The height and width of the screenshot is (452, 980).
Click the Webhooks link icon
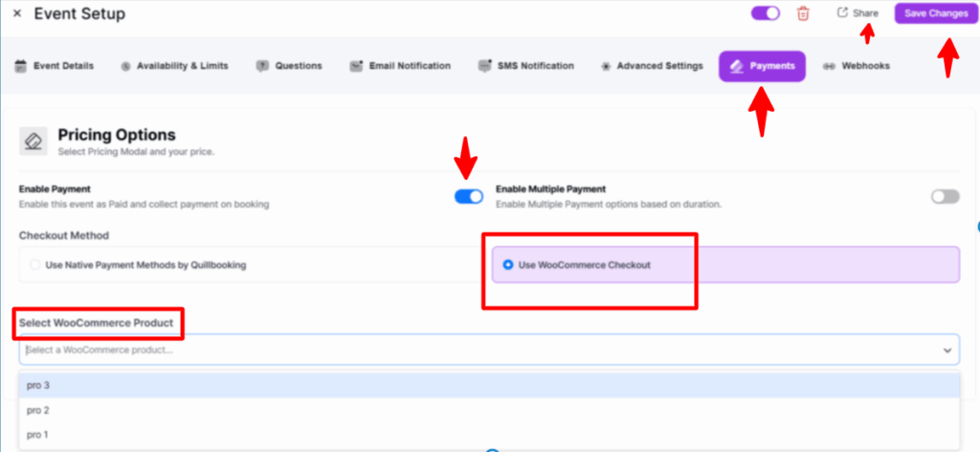(x=829, y=66)
